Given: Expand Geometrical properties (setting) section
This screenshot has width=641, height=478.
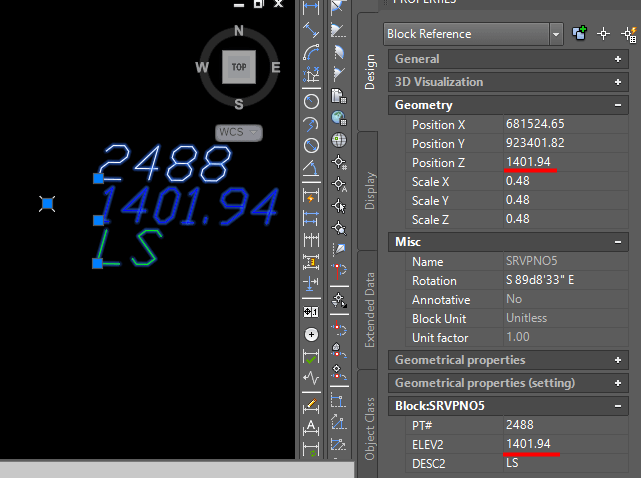Looking at the screenshot, I should [618, 383].
